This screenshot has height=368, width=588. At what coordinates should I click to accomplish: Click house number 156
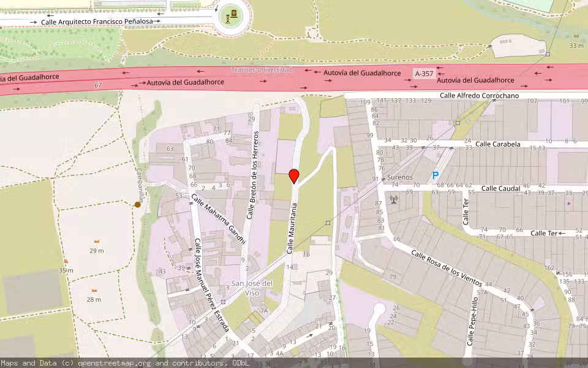pos(567,275)
